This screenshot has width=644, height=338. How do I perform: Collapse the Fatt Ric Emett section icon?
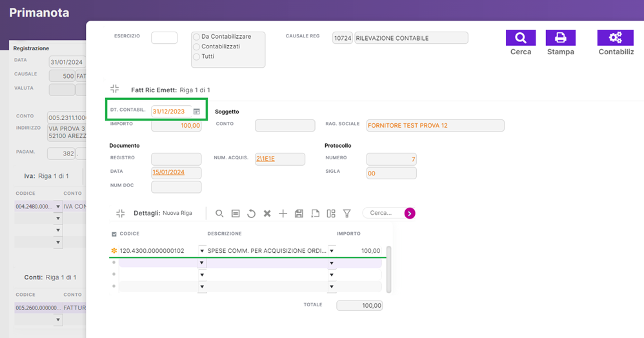coord(115,89)
